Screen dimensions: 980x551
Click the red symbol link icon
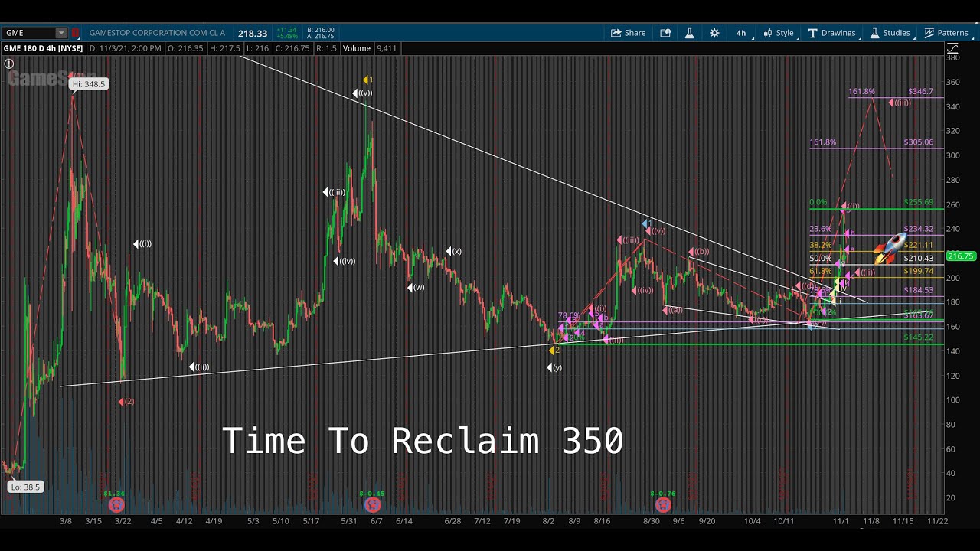(x=76, y=33)
